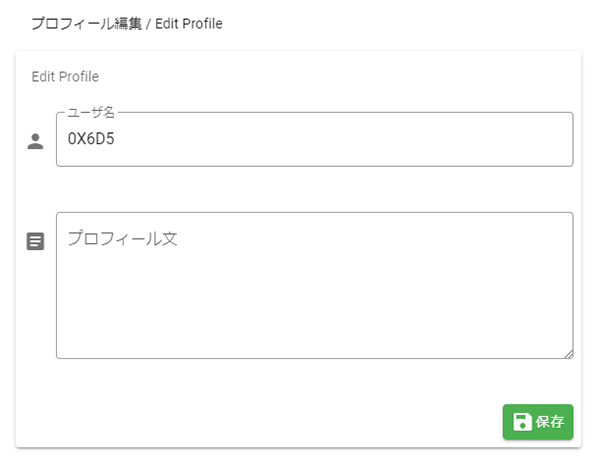Click the Japanese プロフィール編集 part of the heading
This screenshot has width=600, height=464.
(86, 24)
